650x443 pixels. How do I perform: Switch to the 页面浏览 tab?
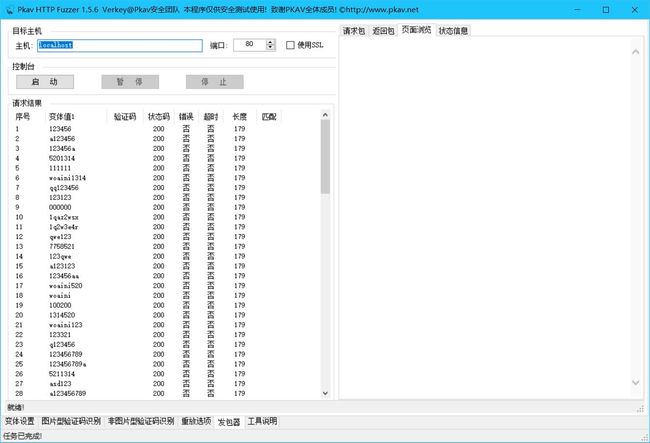click(416, 29)
